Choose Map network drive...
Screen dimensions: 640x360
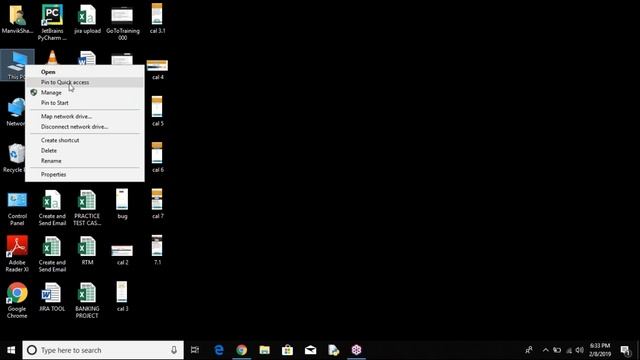pyautogui.click(x=84, y=116)
